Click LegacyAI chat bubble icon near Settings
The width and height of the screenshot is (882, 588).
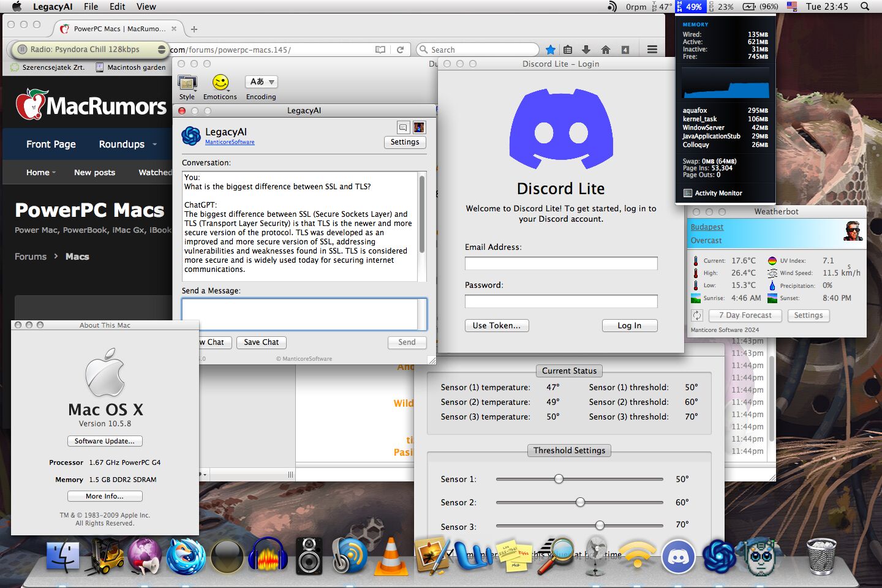(403, 127)
